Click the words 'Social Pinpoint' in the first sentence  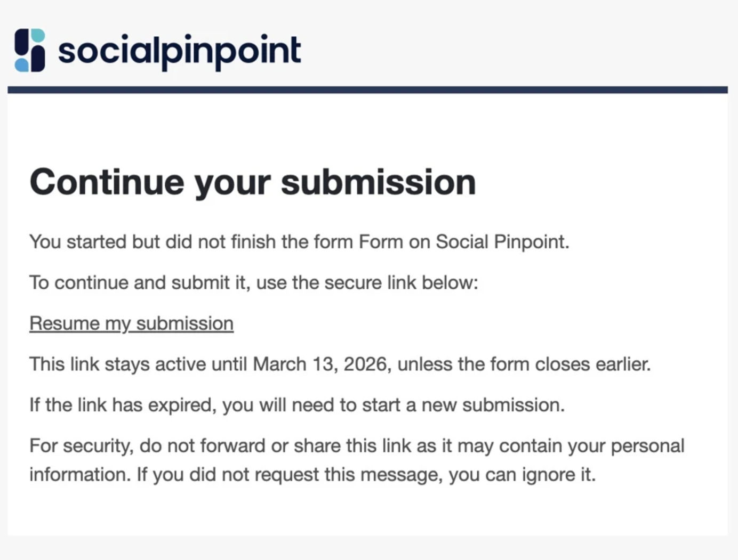point(501,242)
